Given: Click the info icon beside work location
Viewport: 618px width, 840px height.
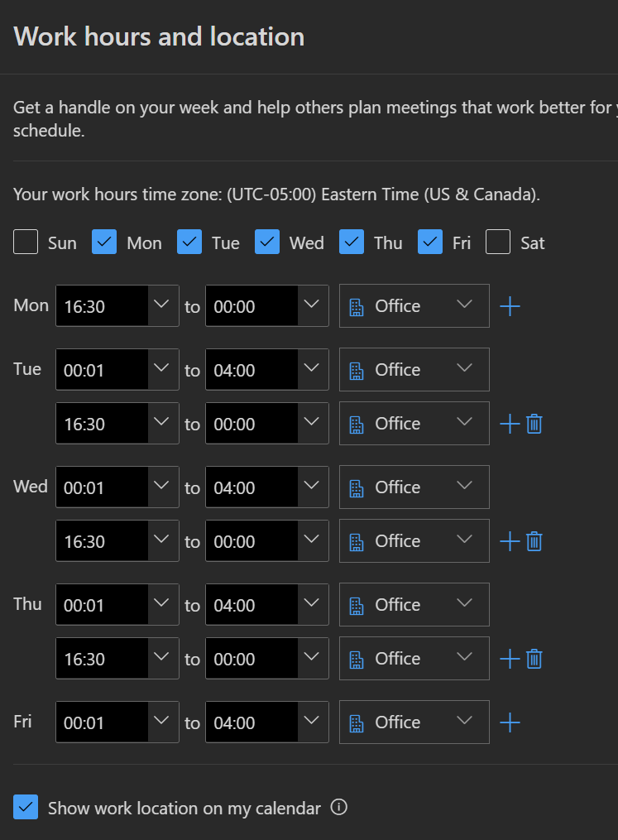Looking at the screenshot, I should 339,807.
